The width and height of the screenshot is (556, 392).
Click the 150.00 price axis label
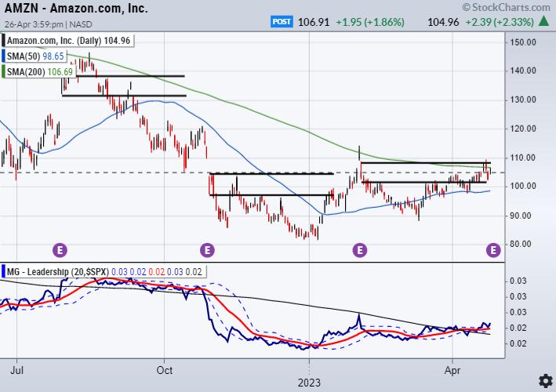[x=521, y=42]
